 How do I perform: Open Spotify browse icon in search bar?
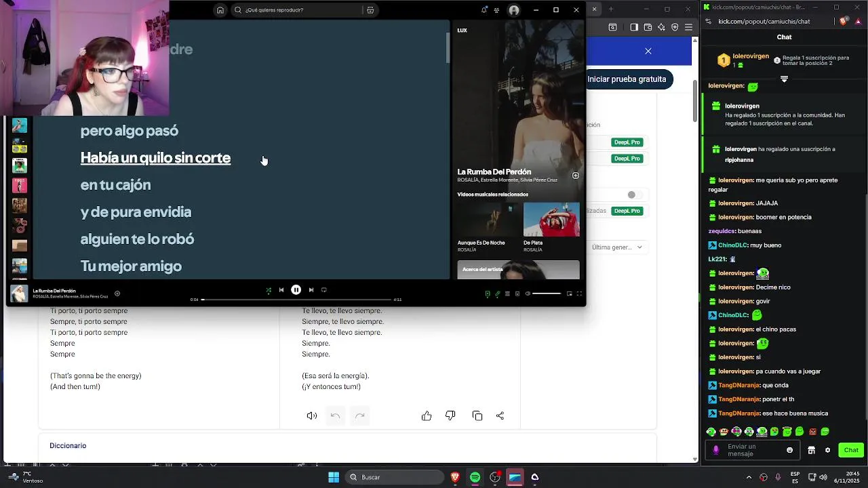(370, 10)
